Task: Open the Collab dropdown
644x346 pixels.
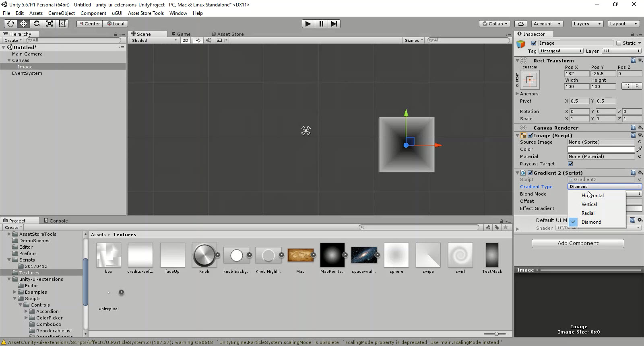Action: pos(495,24)
